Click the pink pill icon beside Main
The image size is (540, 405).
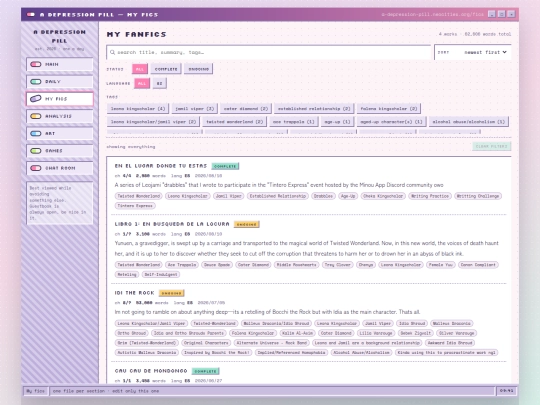[x=35, y=64]
